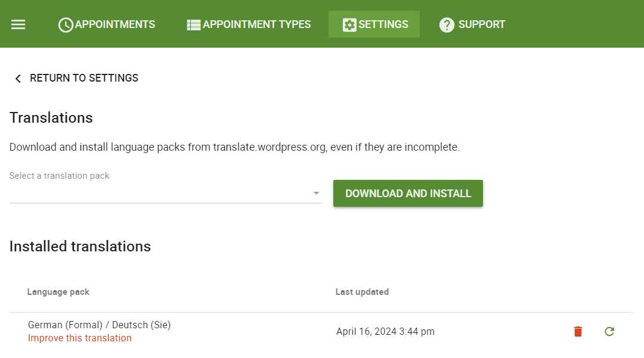The width and height of the screenshot is (644, 358).
Task: Open the Select a translation pack combo box
Action: tap(165, 193)
